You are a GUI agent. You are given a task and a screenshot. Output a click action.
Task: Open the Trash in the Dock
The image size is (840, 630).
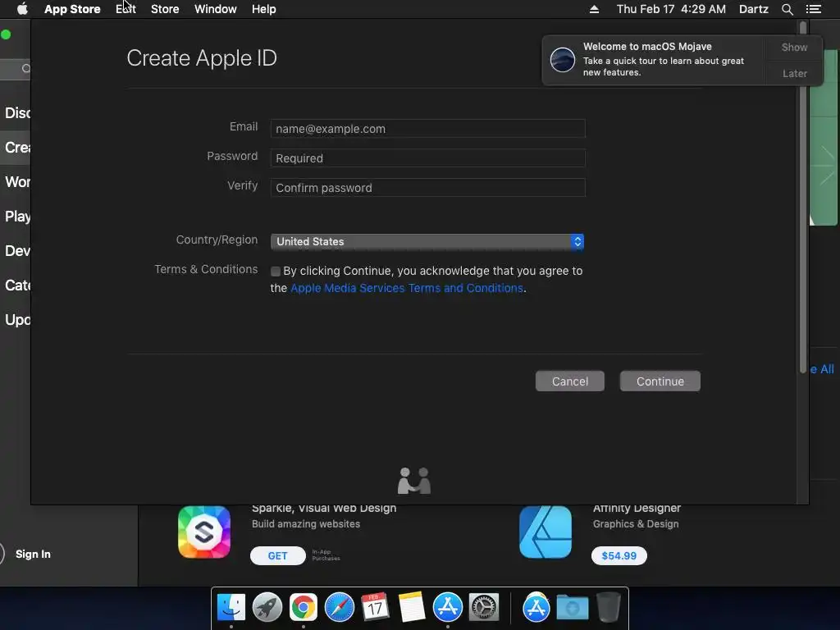(608, 608)
